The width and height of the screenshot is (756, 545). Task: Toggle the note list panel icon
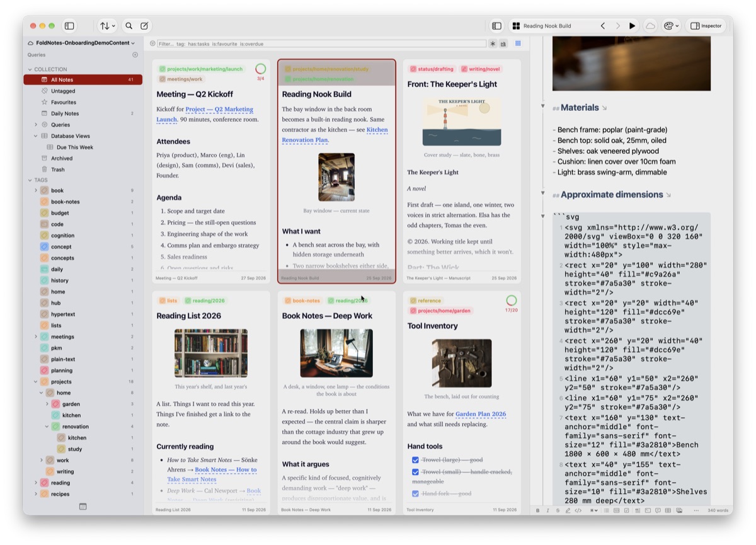[x=496, y=26]
